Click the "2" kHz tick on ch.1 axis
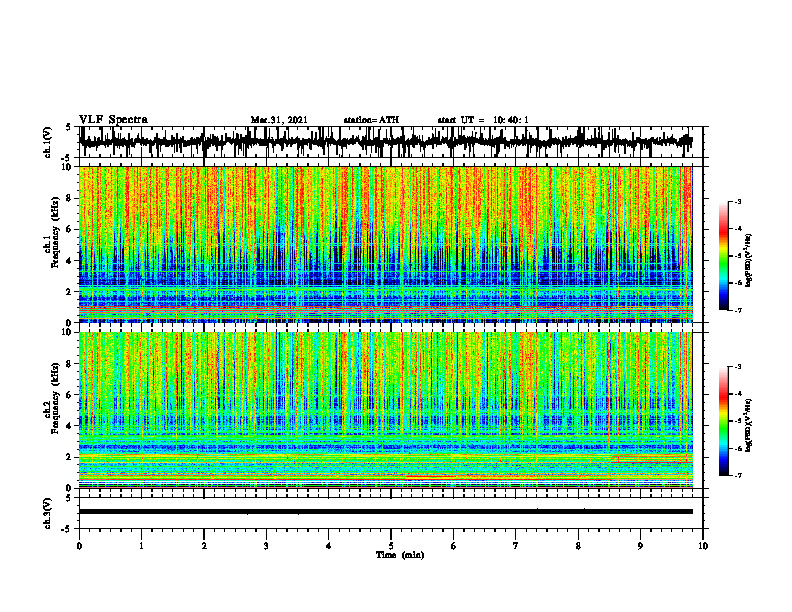This screenshot has width=792, height=612. coord(69,291)
